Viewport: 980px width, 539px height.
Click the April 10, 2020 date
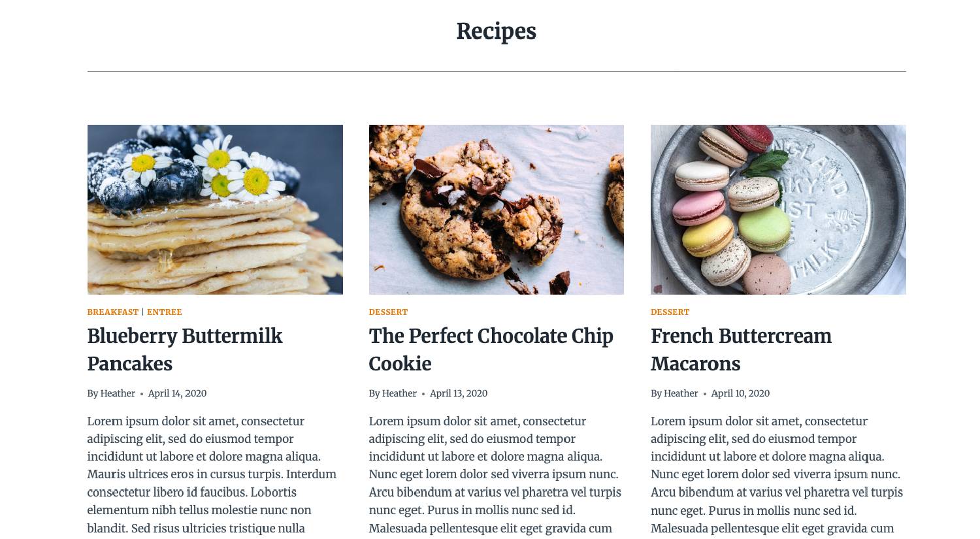[x=740, y=393]
